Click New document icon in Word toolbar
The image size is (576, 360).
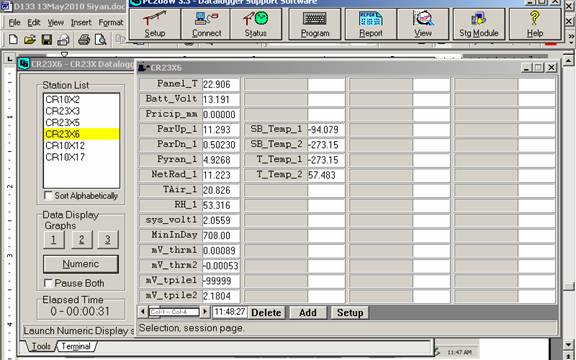pyautogui.click(x=13, y=39)
